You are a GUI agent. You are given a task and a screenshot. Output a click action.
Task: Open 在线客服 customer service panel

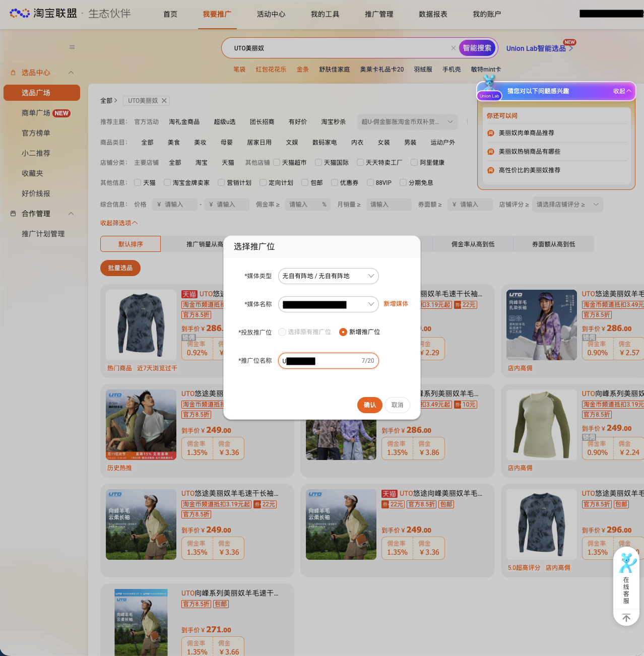[626, 579]
